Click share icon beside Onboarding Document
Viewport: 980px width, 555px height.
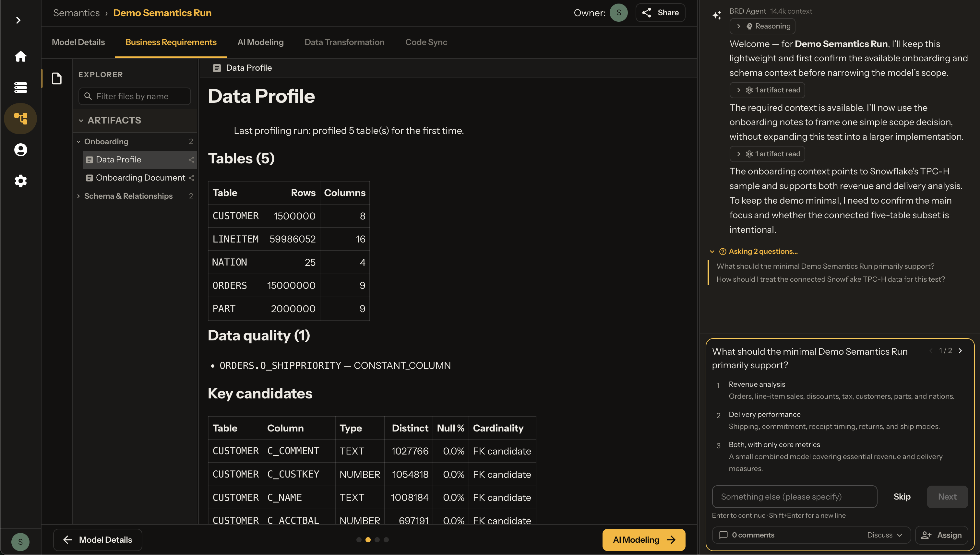(191, 178)
